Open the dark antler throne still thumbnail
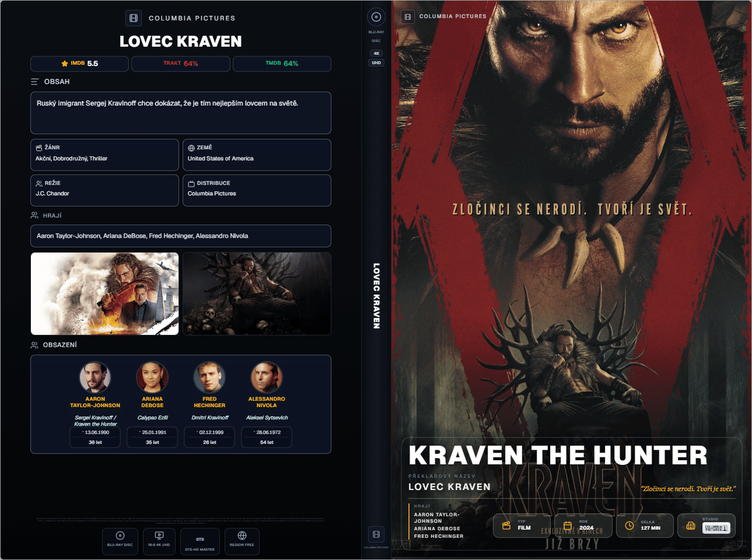 tap(257, 293)
